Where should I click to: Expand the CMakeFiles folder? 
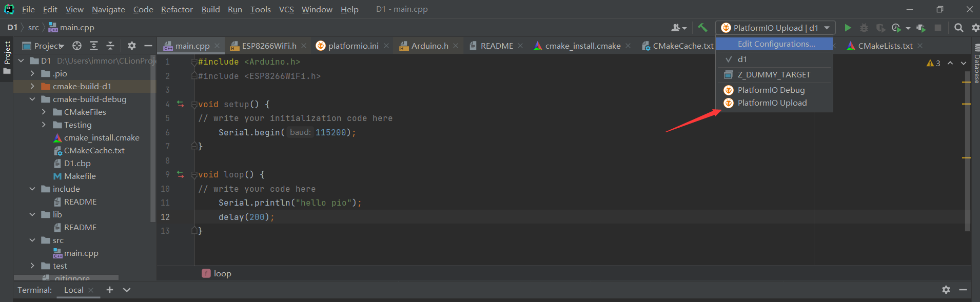(x=44, y=112)
